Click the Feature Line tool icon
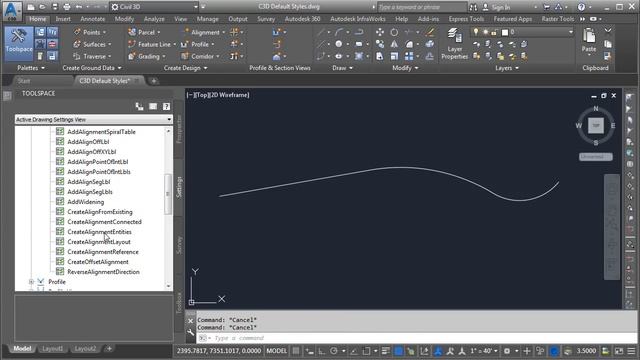This screenshot has width=640, height=360. tap(132, 44)
